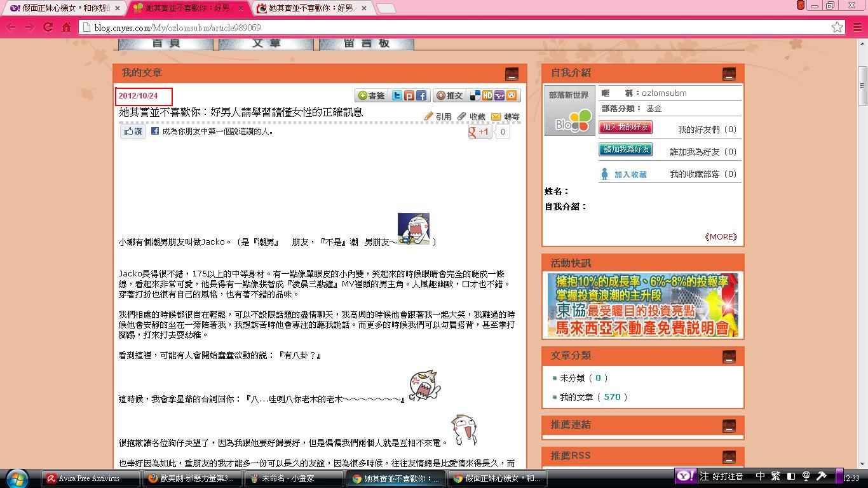Open the browser home page icon

click(x=66, y=27)
